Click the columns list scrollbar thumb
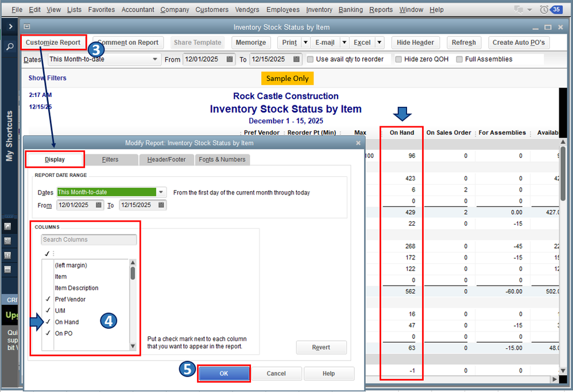The image size is (573, 392). [x=133, y=273]
